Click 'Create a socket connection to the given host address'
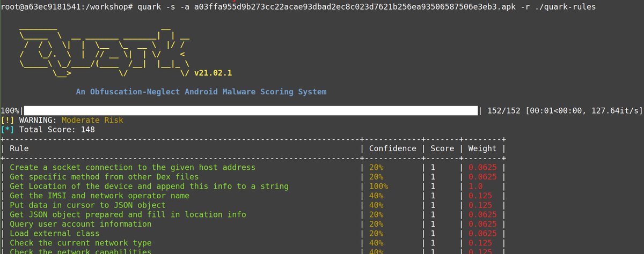 tap(133, 167)
